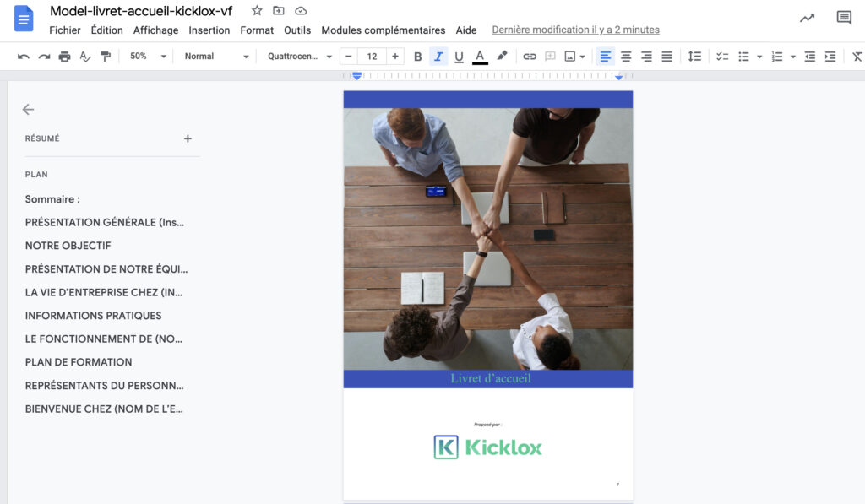This screenshot has width=865, height=504.
Task: Open the highlight color picker
Action: 502,57
